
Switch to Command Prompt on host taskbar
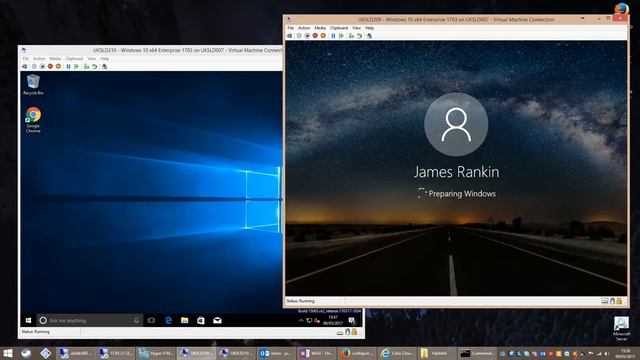pos(477,353)
